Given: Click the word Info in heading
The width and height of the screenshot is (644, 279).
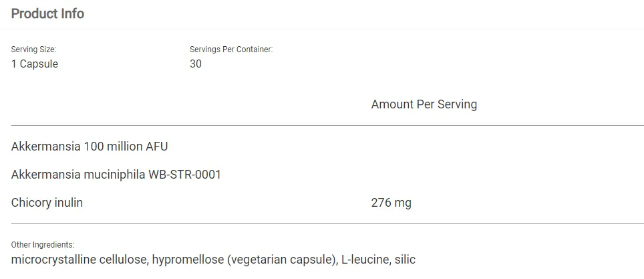Looking at the screenshot, I should [72, 13].
